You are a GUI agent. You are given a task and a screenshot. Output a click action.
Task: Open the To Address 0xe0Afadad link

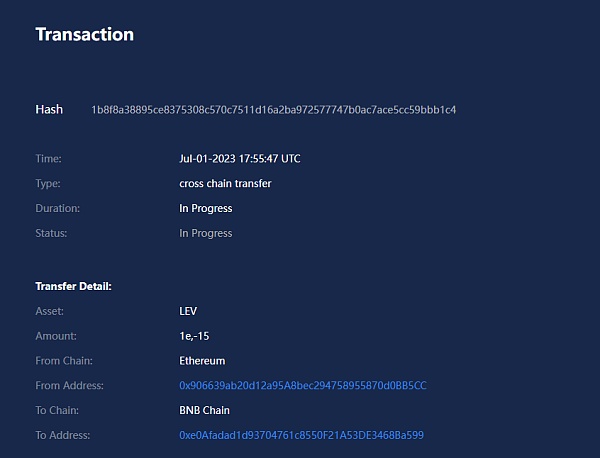pyautogui.click(x=302, y=435)
